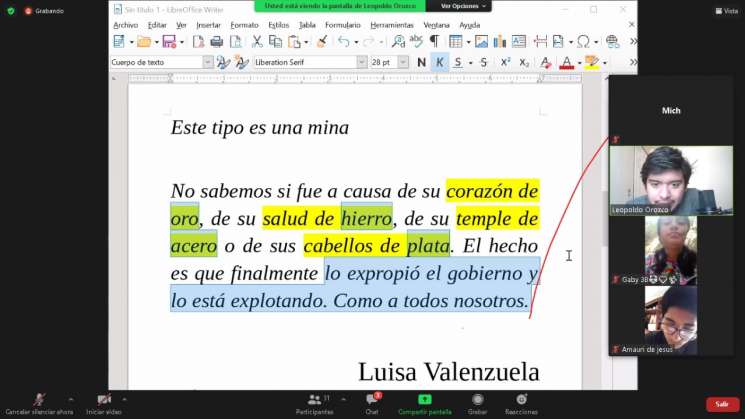The image size is (745, 419).
Task: Toggle Underline (S) formatting
Action: [458, 62]
